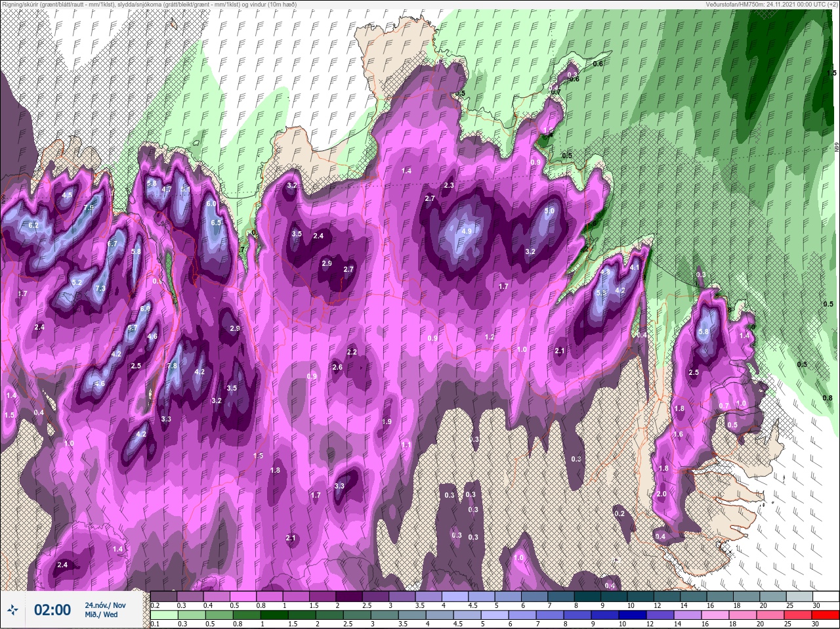Pick the white swatch ending the upper legend
This screenshot has height=629, width=840.
(826, 596)
